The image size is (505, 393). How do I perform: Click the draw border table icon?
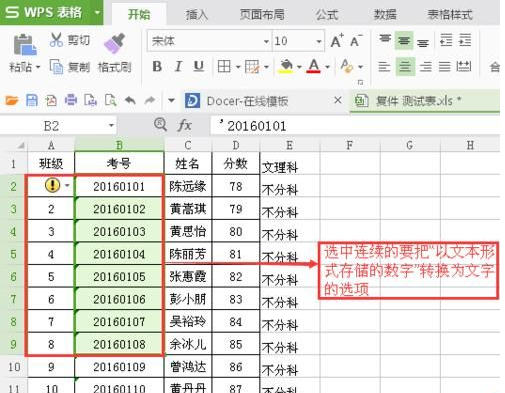[252, 66]
